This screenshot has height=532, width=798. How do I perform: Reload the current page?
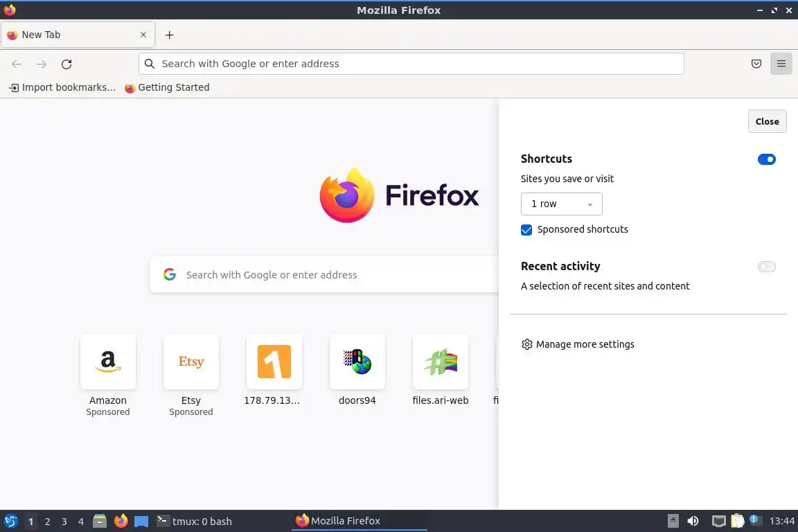(x=66, y=64)
